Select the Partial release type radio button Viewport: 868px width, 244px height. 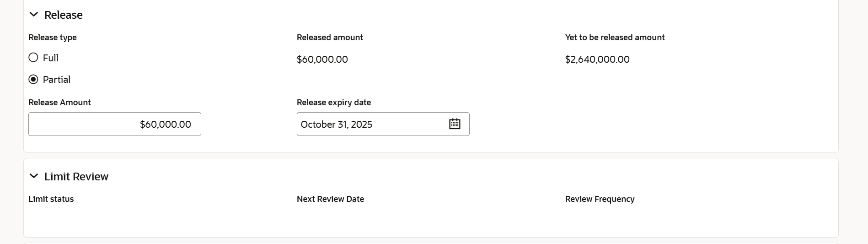click(x=33, y=79)
